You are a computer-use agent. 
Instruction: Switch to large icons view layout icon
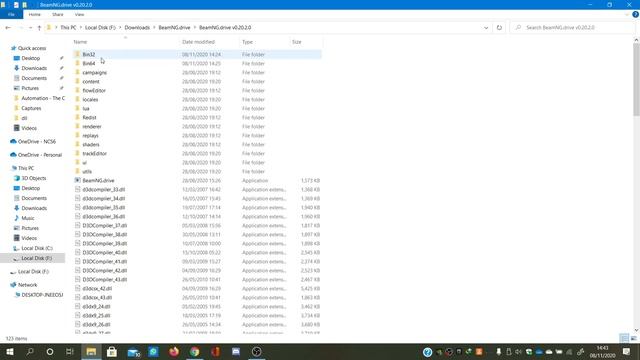pyautogui.click(x=633, y=338)
